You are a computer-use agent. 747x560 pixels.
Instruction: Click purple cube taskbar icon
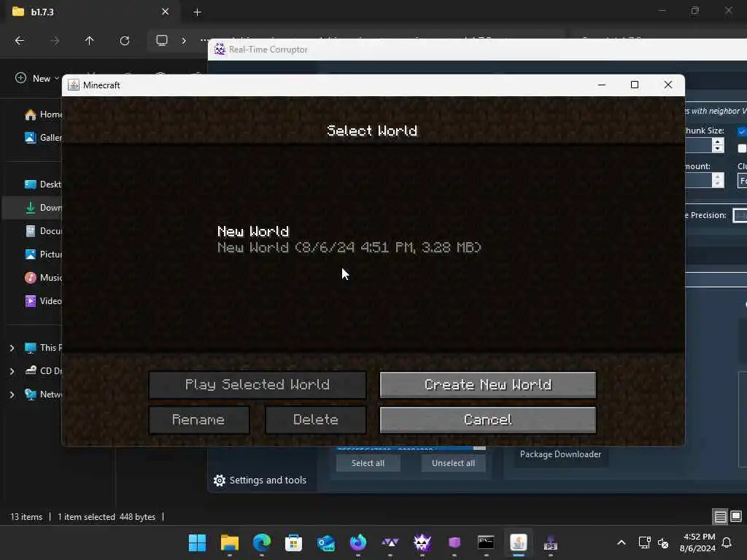point(454,542)
